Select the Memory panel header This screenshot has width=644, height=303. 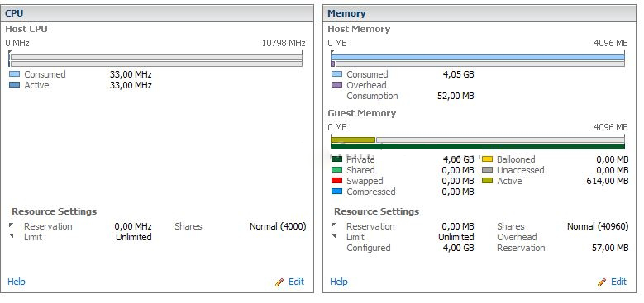[x=479, y=13]
